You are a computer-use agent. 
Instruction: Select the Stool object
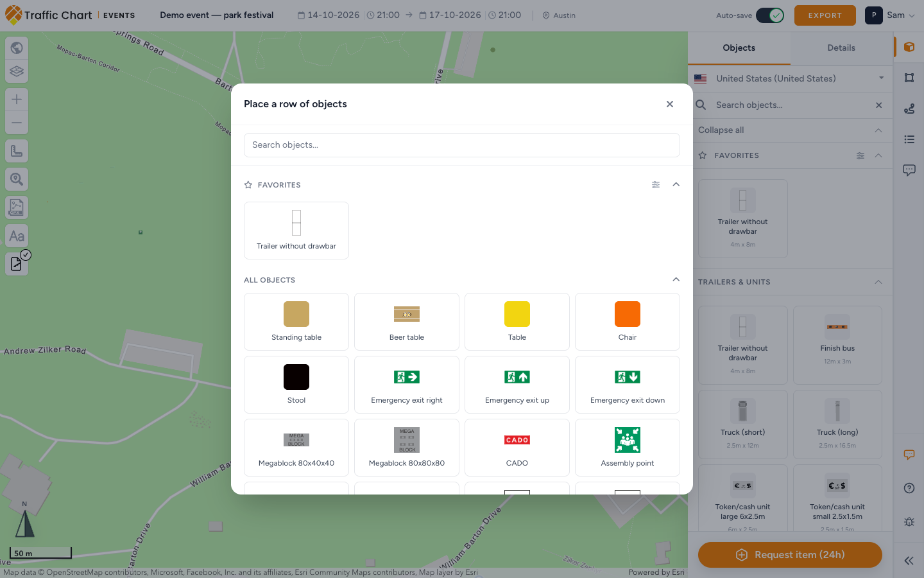pyautogui.click(x=296, y=385)
